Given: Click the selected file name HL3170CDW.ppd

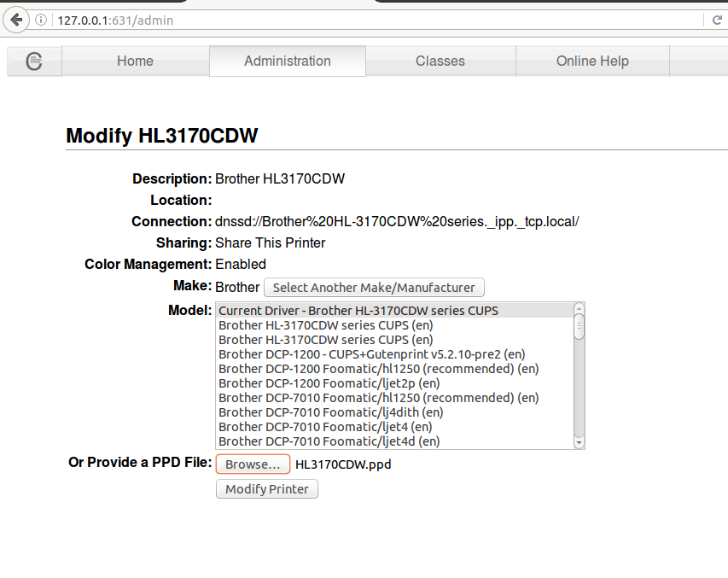Looking at the screenshot, I should pyautogui.click(x=343, y=464).
